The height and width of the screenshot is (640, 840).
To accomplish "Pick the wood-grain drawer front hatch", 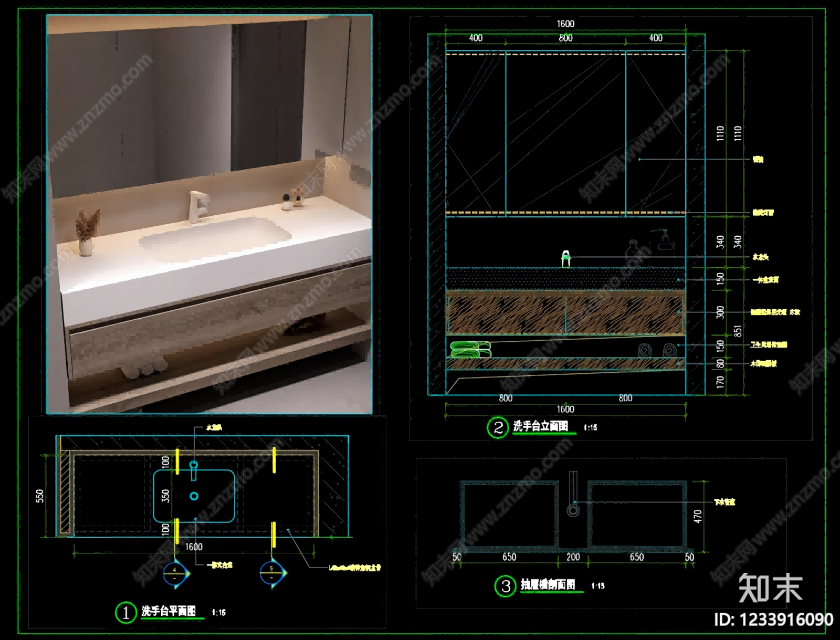I will click(565, 313).
